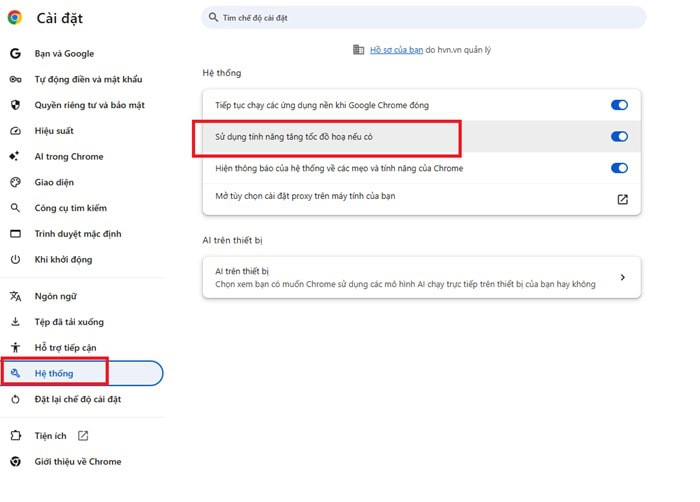The image size is (700, 502).
Task: Click the Cài đặt page title
Action: [x=59, y=18]
